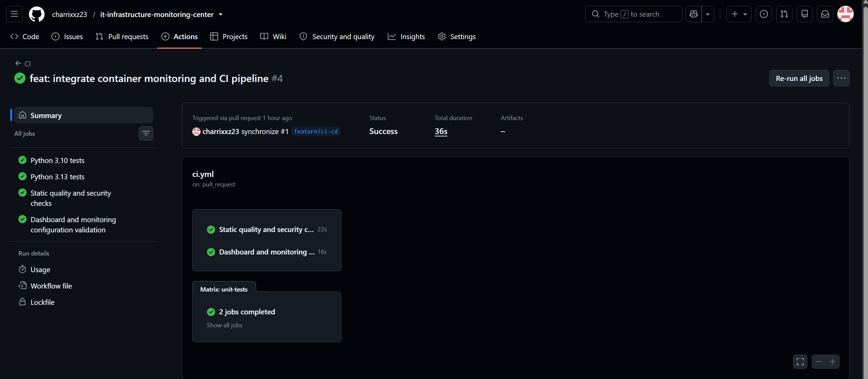Click the 36s total duration link
Image resolution: width=868 pixels, height=379 pixels.
441,131
